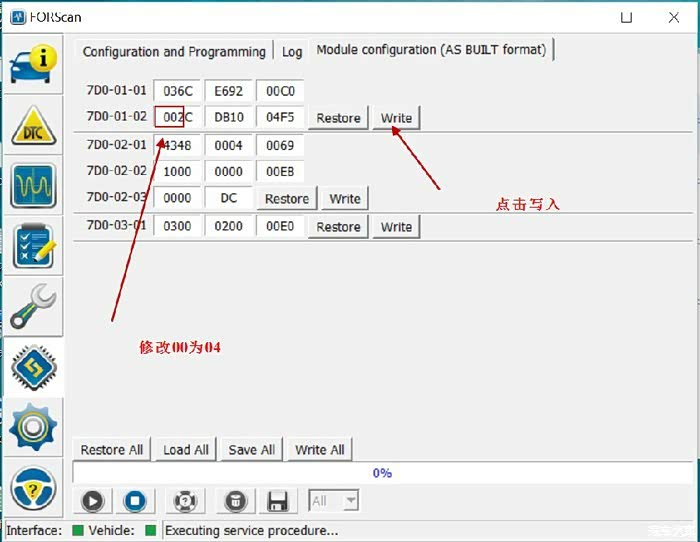
Task: Open the wrench service procedures section
Action: tap(33, 306)
